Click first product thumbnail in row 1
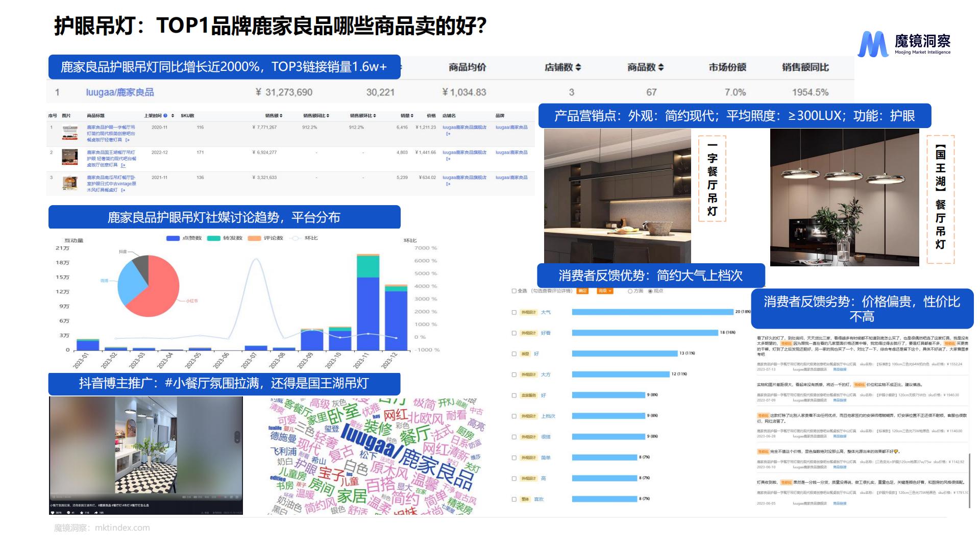980x551 pixels. pos(70,133)
